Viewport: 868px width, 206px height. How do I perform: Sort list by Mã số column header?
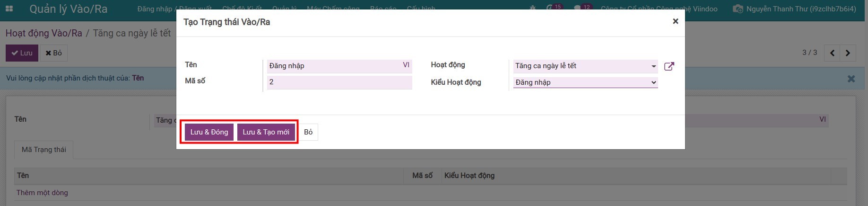tap(422, 176)
